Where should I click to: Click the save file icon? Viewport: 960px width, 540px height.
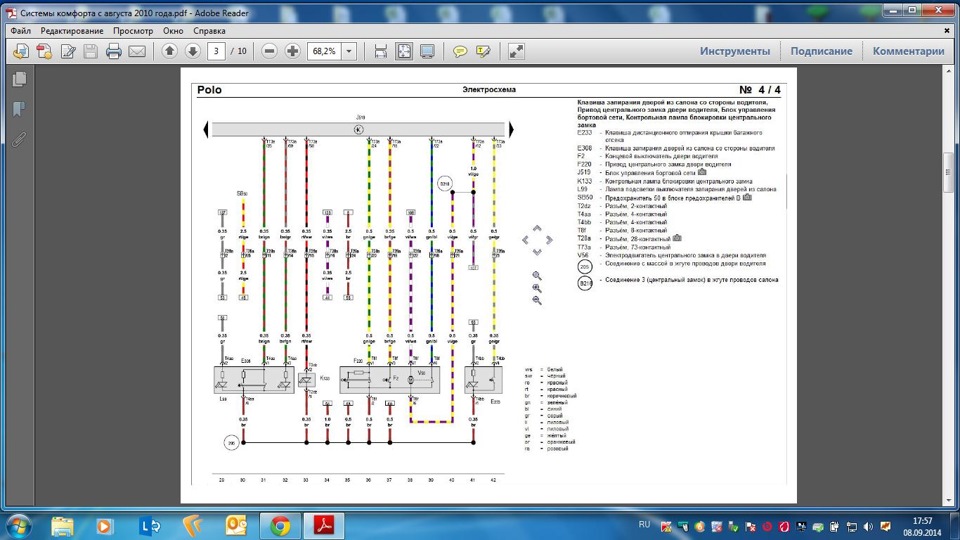tap(91, 51)
